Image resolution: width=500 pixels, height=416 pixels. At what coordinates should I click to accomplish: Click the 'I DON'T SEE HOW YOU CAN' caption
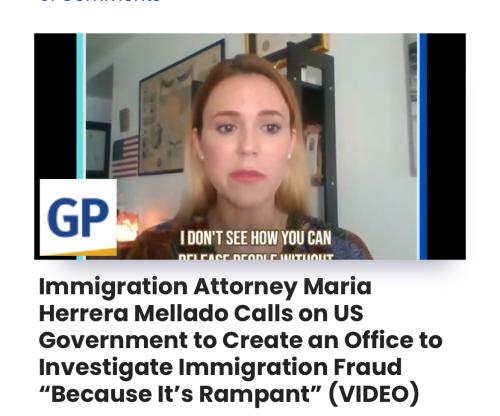[x=256, y=238]
